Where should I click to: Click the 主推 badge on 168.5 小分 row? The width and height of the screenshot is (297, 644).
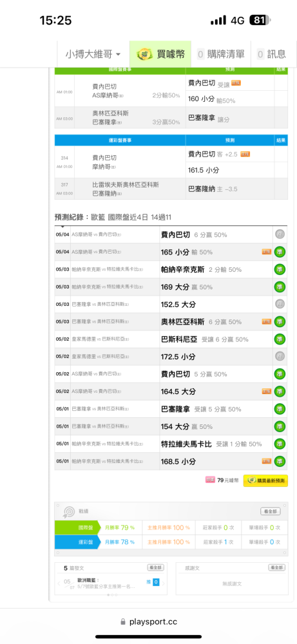pyautogui.click(x=267, y=461)
